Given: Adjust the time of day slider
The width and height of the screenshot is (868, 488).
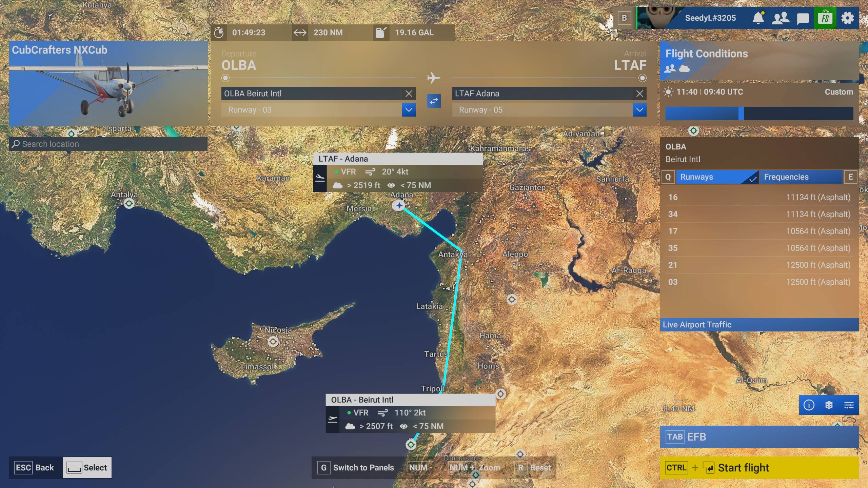Looking at the screenshot, I should tap(741, 114).
